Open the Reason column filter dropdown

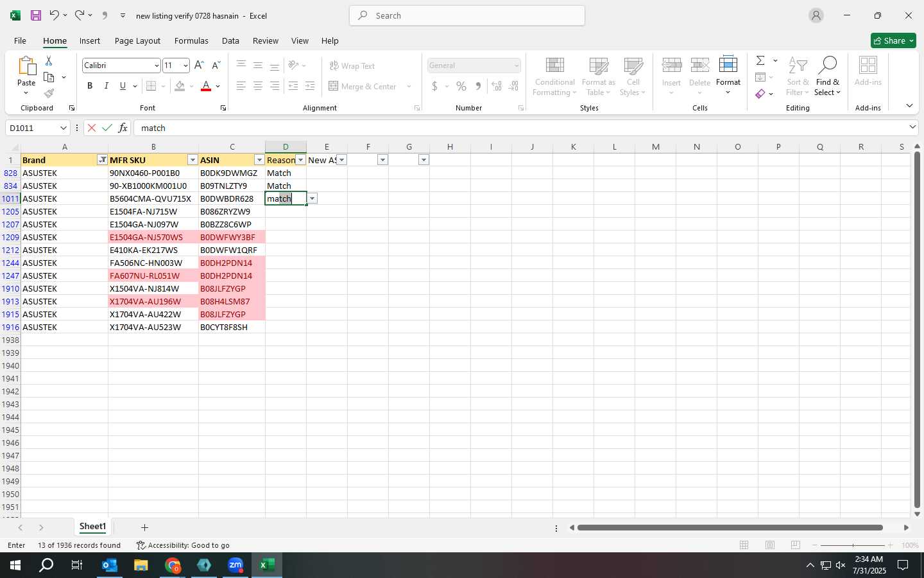pyautogui.click(x=300, y=160)
